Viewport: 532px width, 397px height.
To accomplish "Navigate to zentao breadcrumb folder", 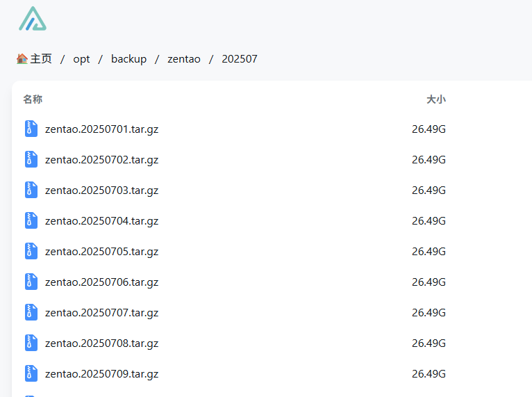I will coord(184,59).
